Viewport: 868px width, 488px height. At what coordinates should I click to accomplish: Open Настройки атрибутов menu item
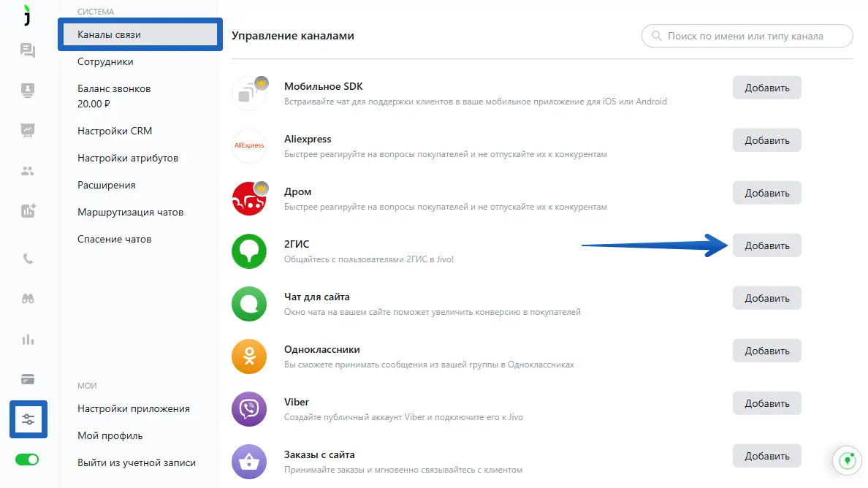click(x=128, y=158)
